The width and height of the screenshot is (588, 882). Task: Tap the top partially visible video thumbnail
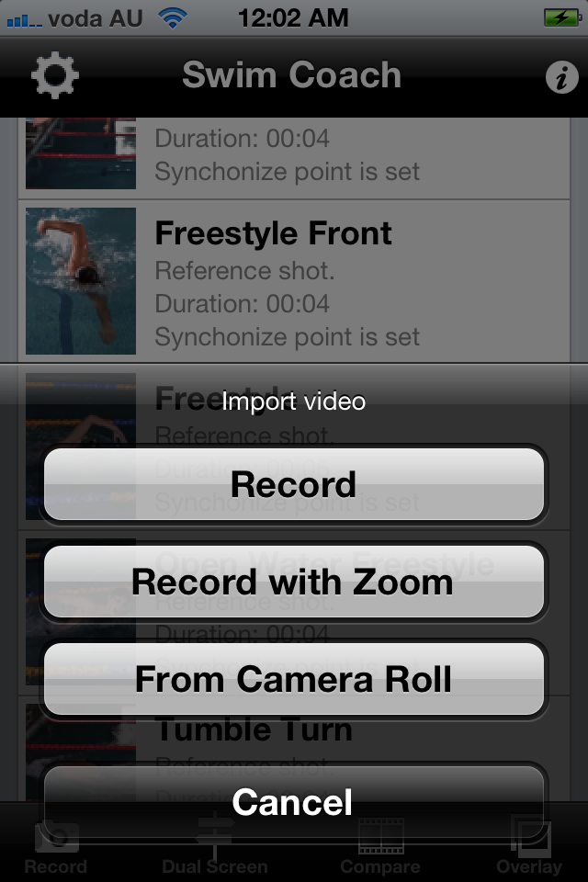point(81,153)
